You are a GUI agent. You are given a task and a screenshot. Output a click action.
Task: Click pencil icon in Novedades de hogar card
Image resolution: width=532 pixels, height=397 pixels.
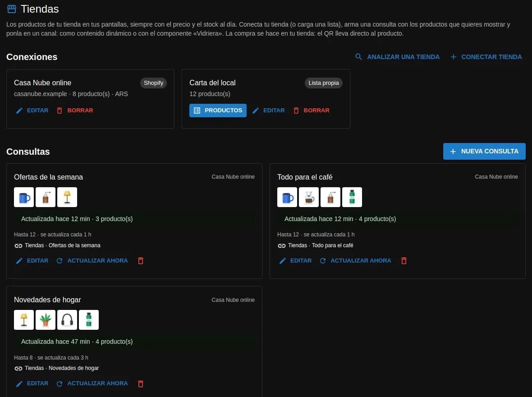pos(19,383)
